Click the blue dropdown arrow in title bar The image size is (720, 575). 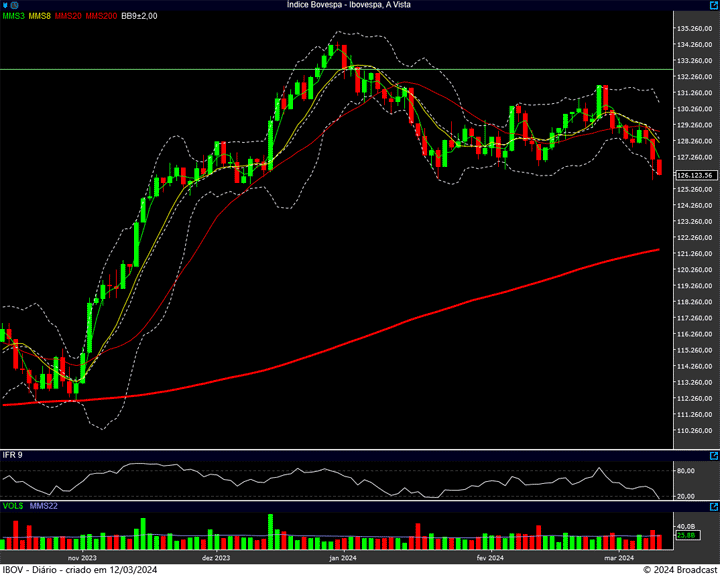pyautogui.click(x=6, y=5)
